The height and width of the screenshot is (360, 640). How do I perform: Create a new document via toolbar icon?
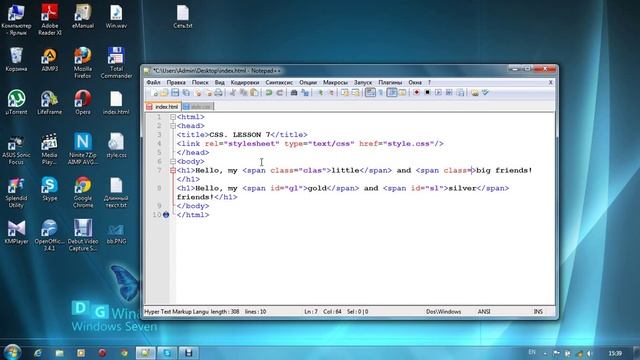click(154, 93)
